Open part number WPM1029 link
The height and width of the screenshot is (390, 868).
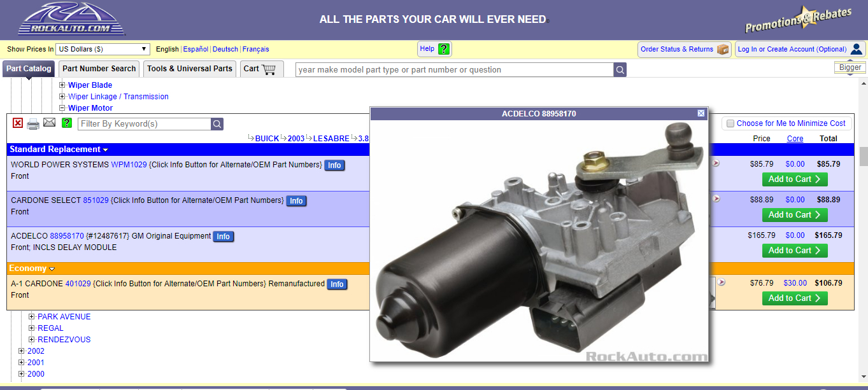[x=129, y=165]
